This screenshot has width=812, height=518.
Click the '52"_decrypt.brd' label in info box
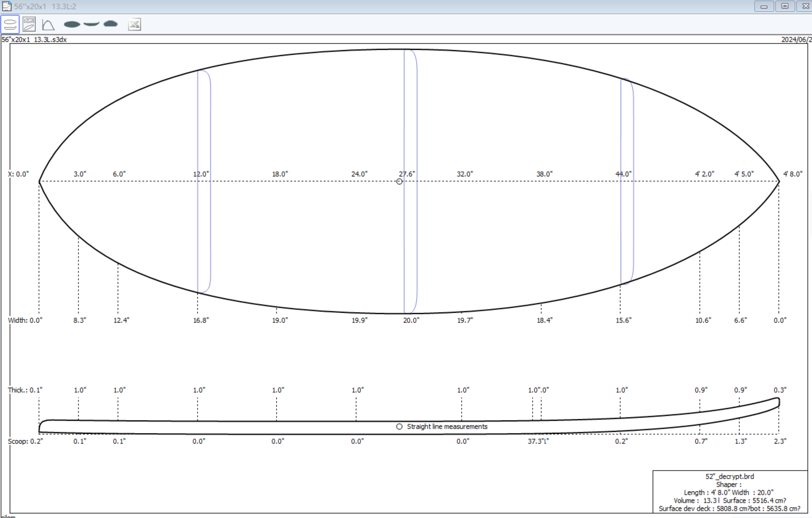730,476
